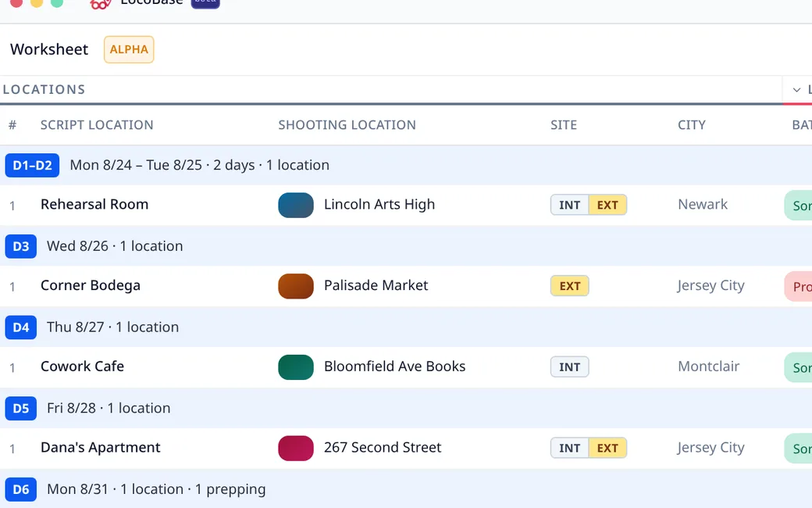Select the Cowork Cafe script location
The height and width of the screenshot is (508, 812).
pos(82,367)
